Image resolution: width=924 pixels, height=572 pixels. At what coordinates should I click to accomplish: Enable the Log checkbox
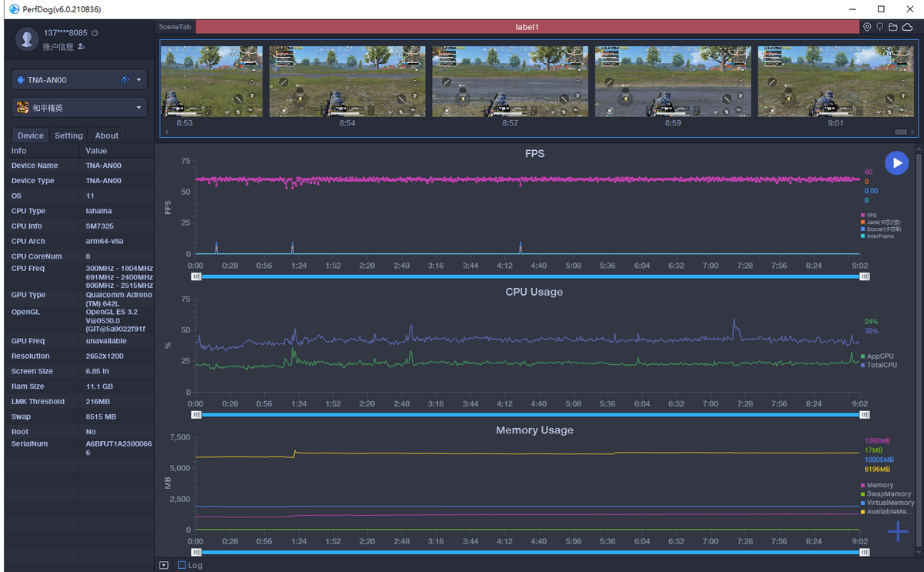point(182,565)
